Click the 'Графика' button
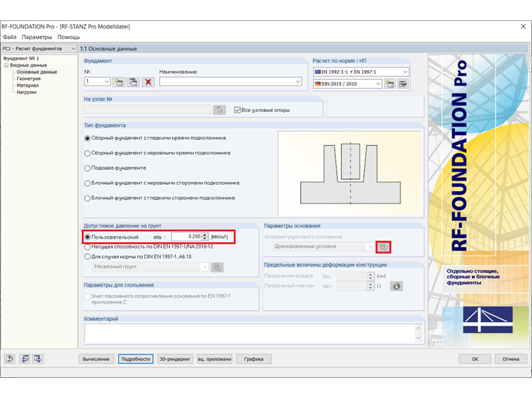Viewport: 532px width, 399px height. click(254, 359)
